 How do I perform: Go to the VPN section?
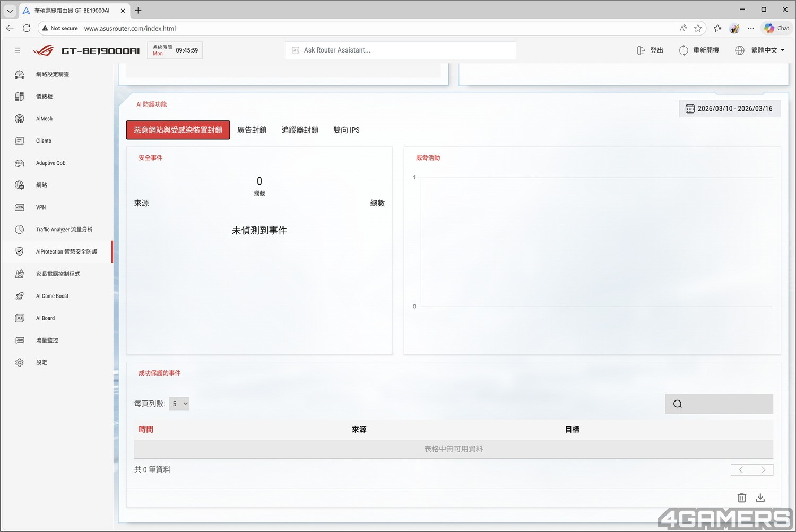coord(41,207)
